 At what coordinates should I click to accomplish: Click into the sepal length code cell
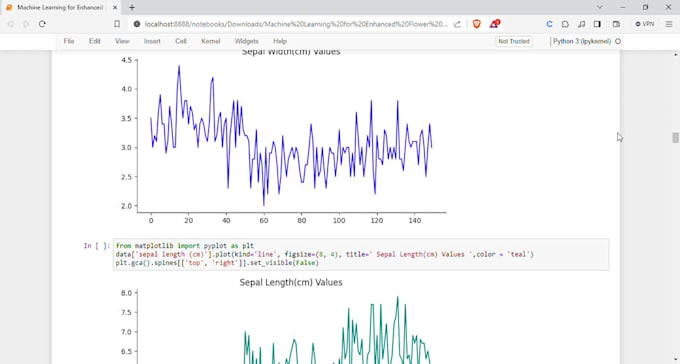361,254
